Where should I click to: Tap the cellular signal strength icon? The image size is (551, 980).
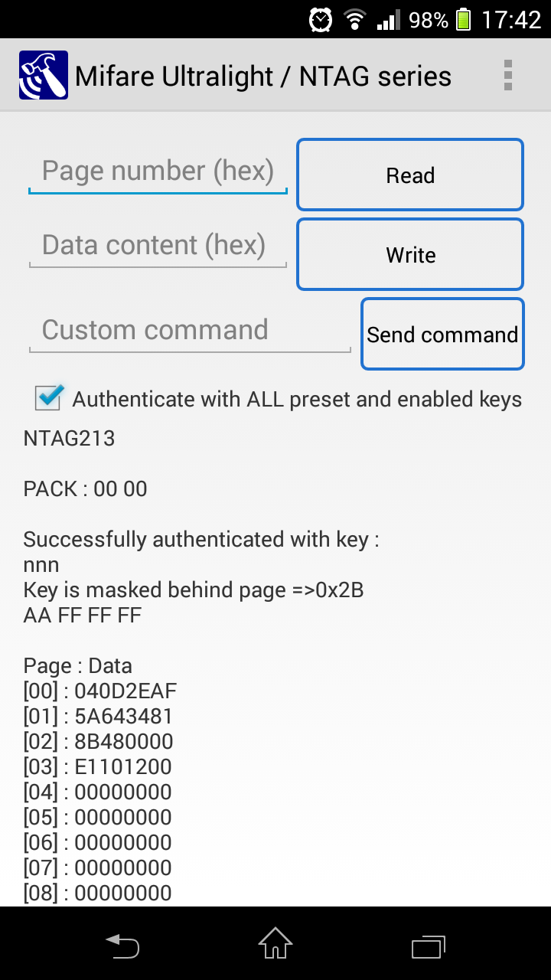(389, 20)
